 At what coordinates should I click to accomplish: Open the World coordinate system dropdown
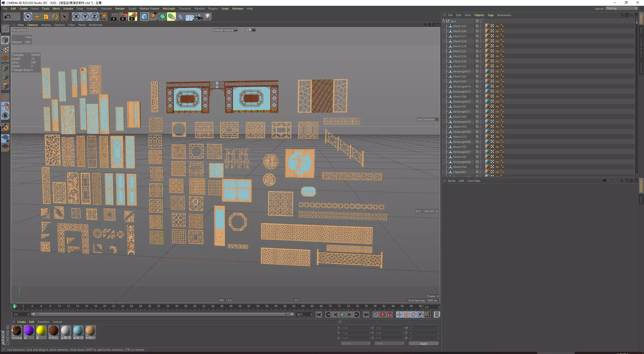tap(356, 343)
